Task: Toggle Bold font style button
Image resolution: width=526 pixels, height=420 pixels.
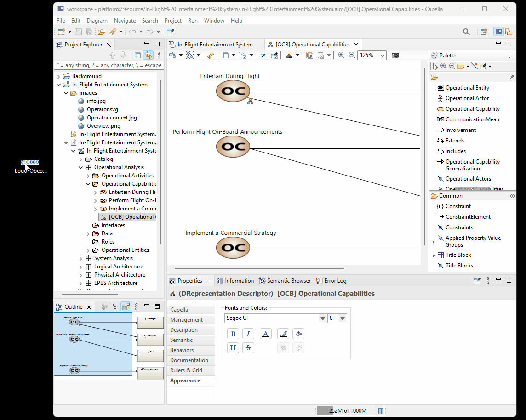Action: click(233, 334)
